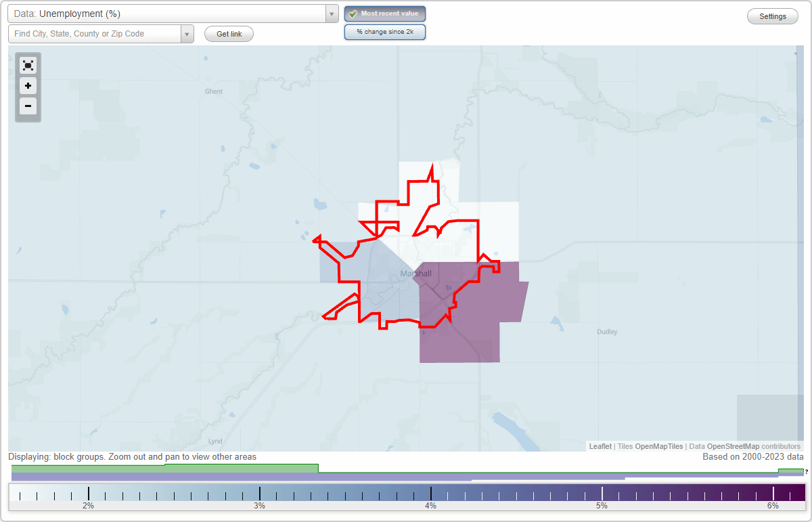Click the Marshall city label on the map
This screenshot has height=522, width=812.
[415, 274]
